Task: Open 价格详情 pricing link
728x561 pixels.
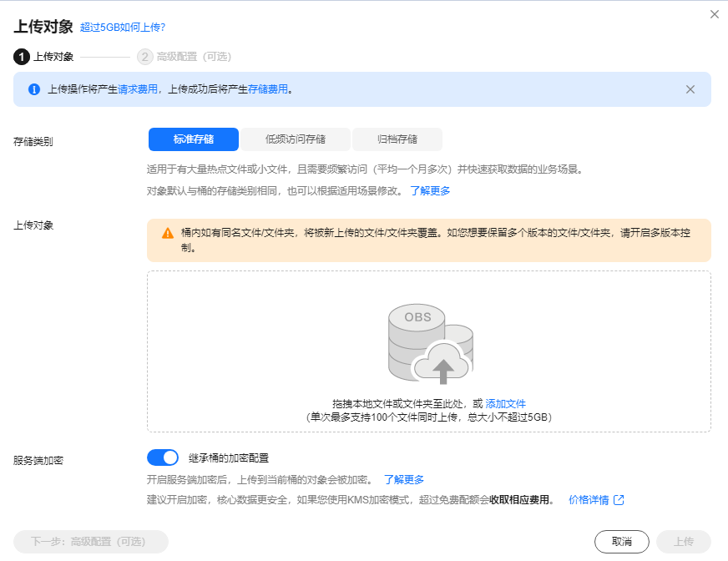Action: [589, 500]
